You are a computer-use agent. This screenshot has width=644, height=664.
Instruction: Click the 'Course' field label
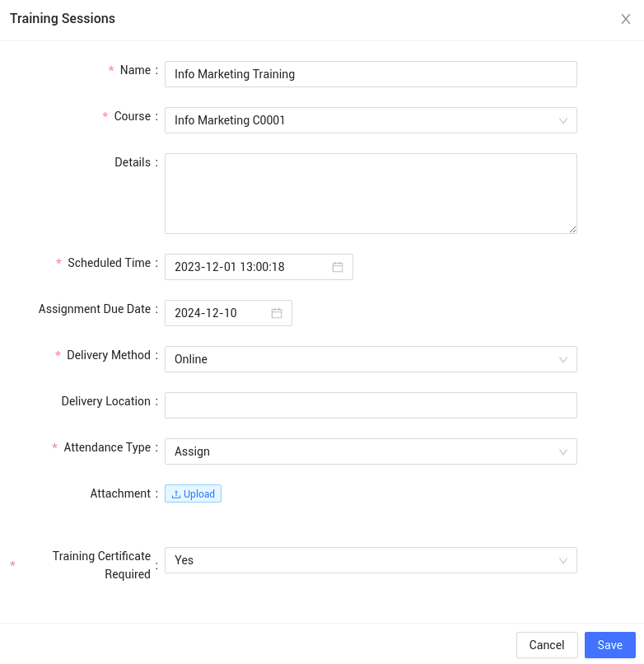132,116
